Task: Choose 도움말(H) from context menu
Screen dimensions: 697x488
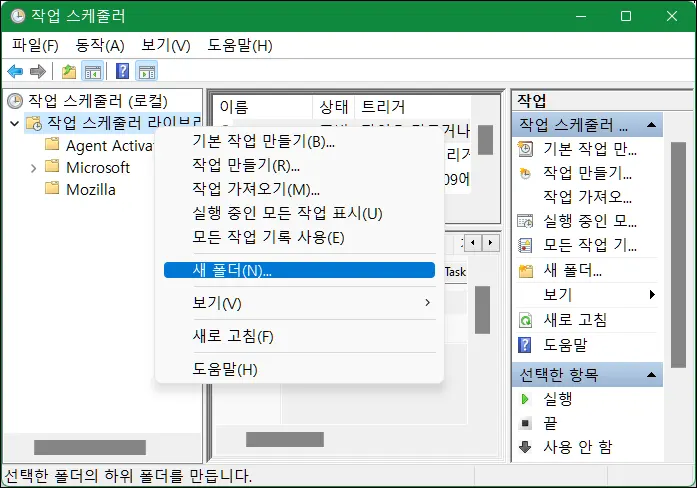Action: click(x=299, y=369)
